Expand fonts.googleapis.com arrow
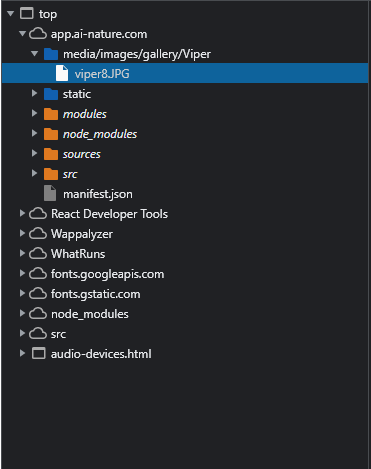 [22, 273]
